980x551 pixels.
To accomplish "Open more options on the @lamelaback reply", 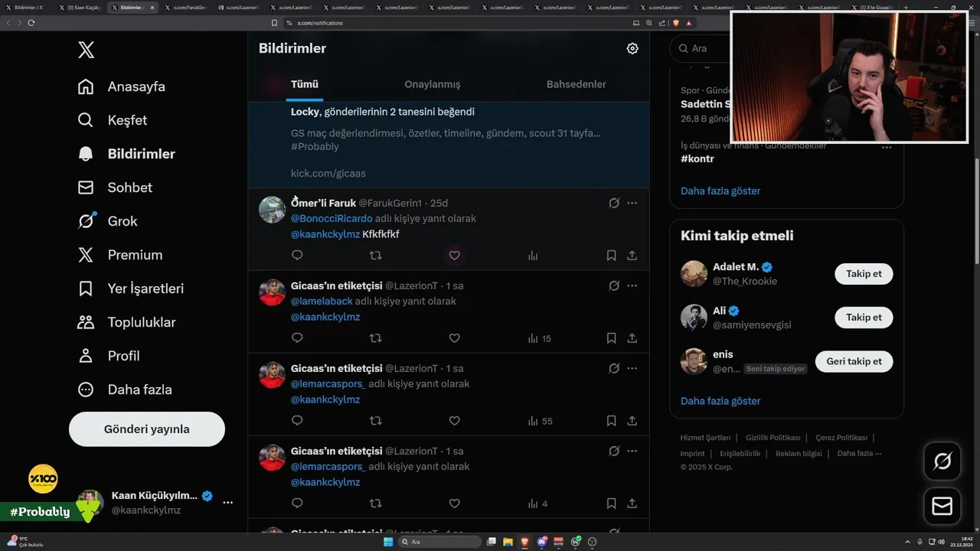I will [x=632, y=285].
